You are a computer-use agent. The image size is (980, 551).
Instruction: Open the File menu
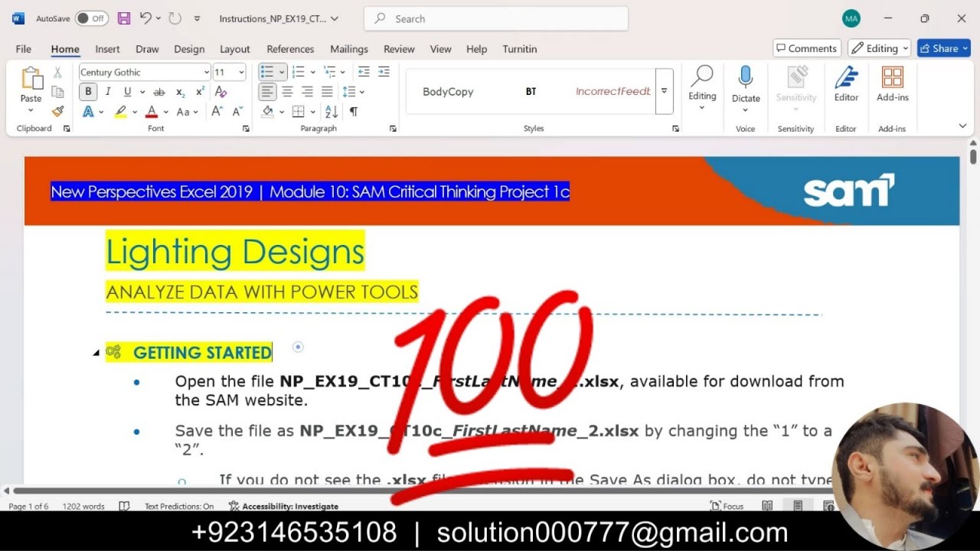[x=24, y=49]
